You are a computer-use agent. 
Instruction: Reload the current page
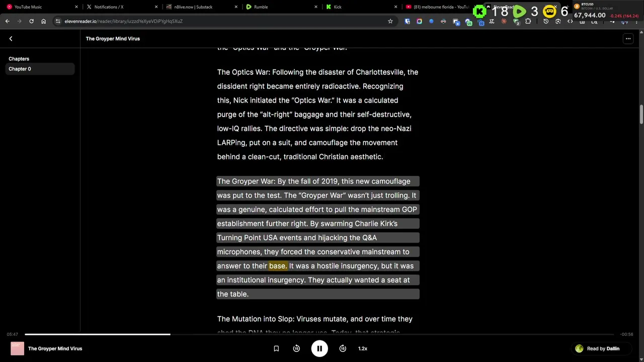point(31,21)
